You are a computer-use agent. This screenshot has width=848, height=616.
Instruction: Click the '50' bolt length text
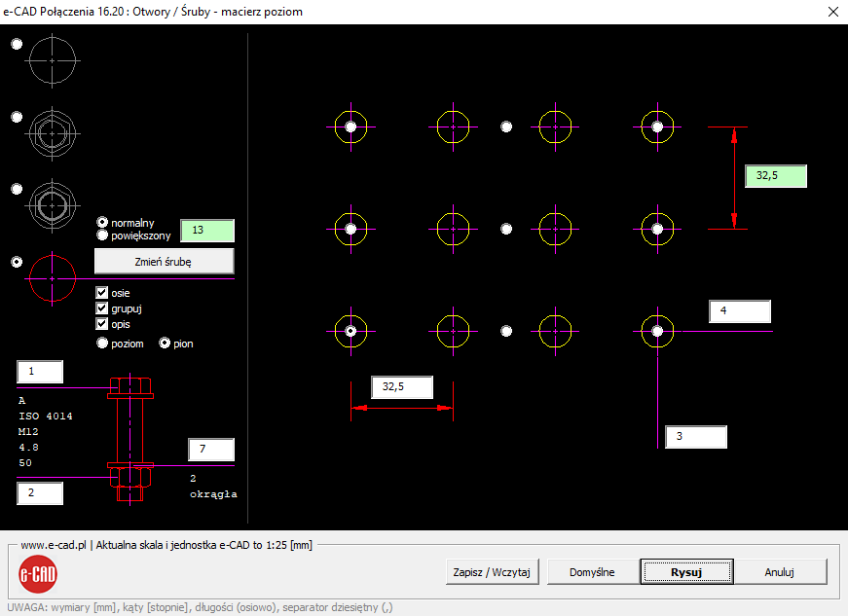(x=25, y=463)
